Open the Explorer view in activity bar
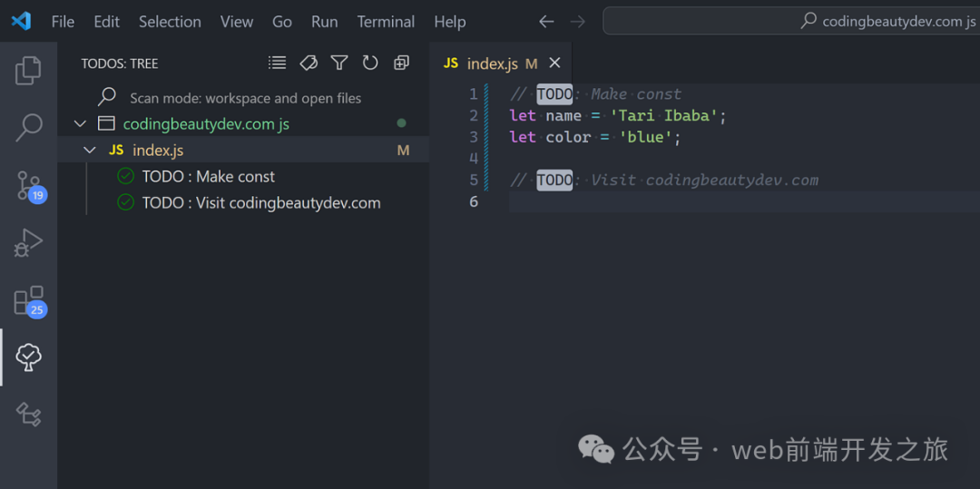This screenshot has width=980, height=489. tap(28, 71)
